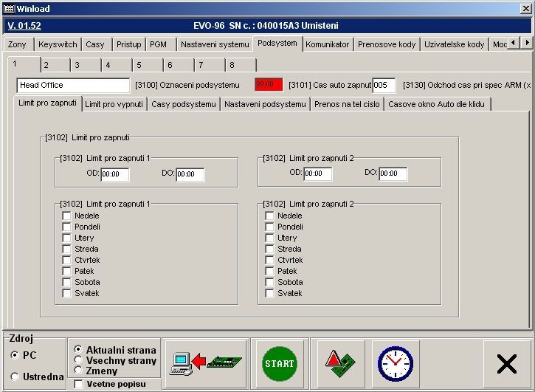Toggle the Vcetne popisu checkbox
Image resolution: width=535 pixels, height=392 pixels.
point(79,384)
